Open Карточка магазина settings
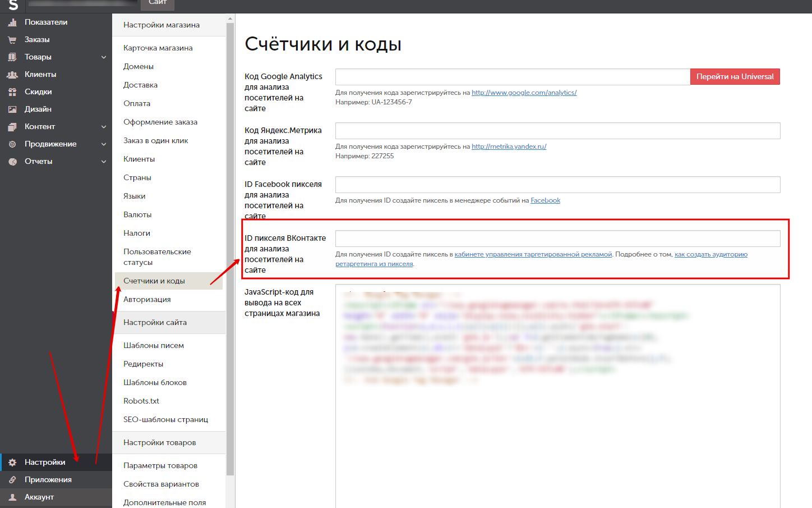This screenshot has height=508, width=812. [158, 48]
